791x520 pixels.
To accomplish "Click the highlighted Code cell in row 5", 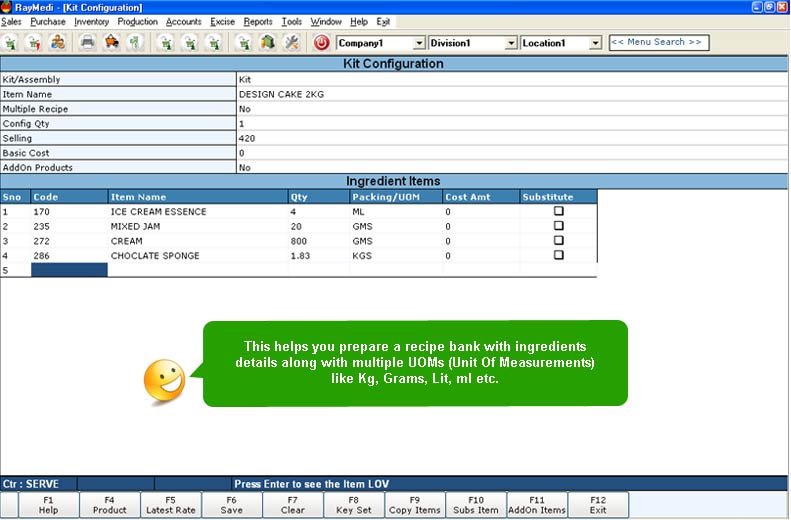I will (x=69, y=270).
